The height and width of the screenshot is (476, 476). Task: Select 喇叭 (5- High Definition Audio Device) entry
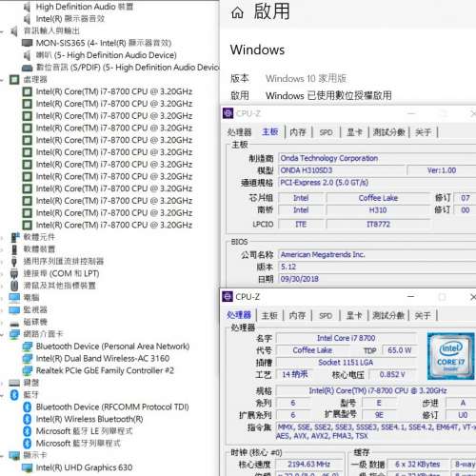(106, 55)
